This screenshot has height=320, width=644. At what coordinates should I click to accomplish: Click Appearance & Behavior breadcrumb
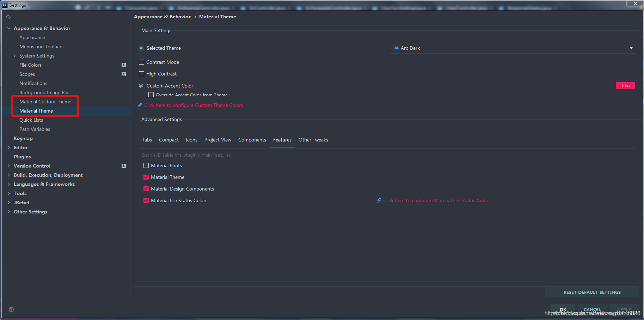[162, 17]
